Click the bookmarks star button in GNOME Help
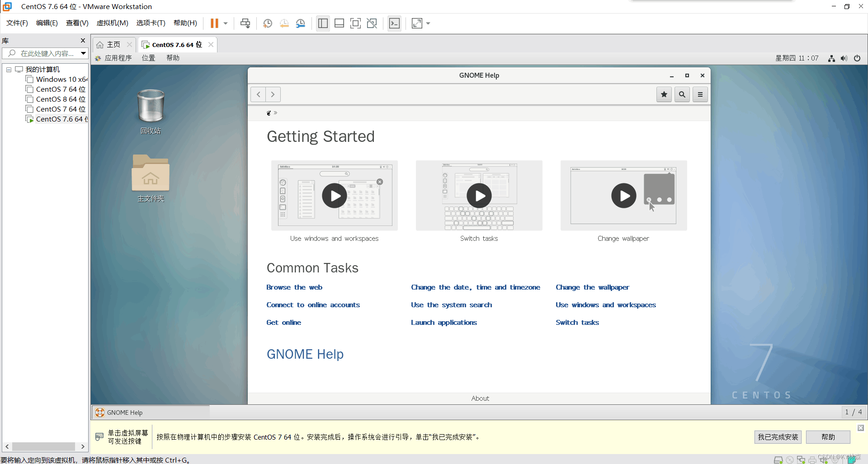The height and width of the screenshot is (464, 868). coord(664,94)
